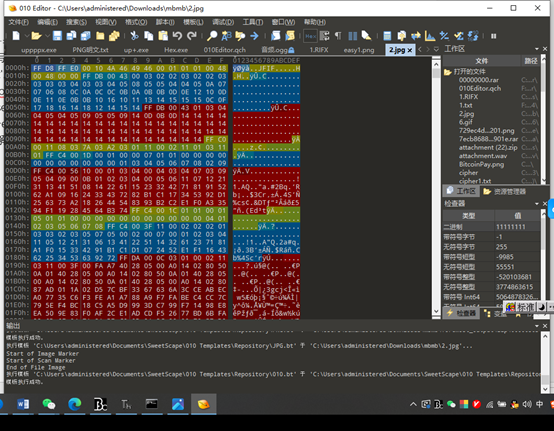Switch to the easy1.png tab
554x431 pixels.
click(359, 50)
